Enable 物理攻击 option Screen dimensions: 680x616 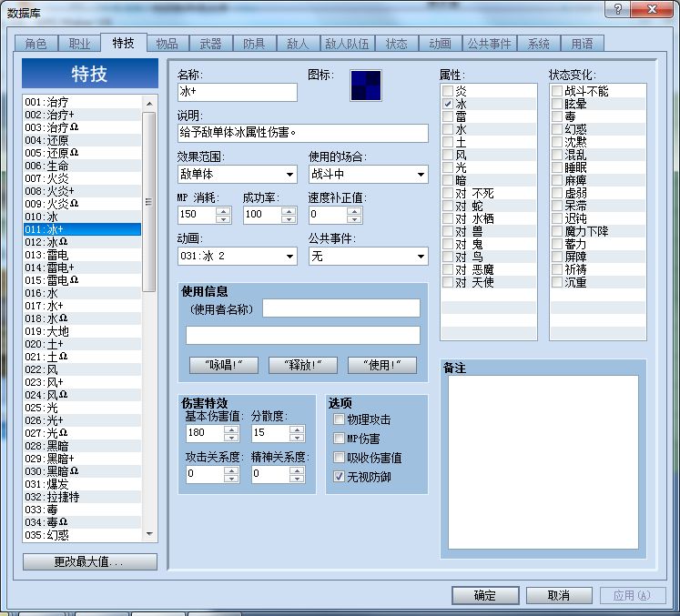pos(339,419)
